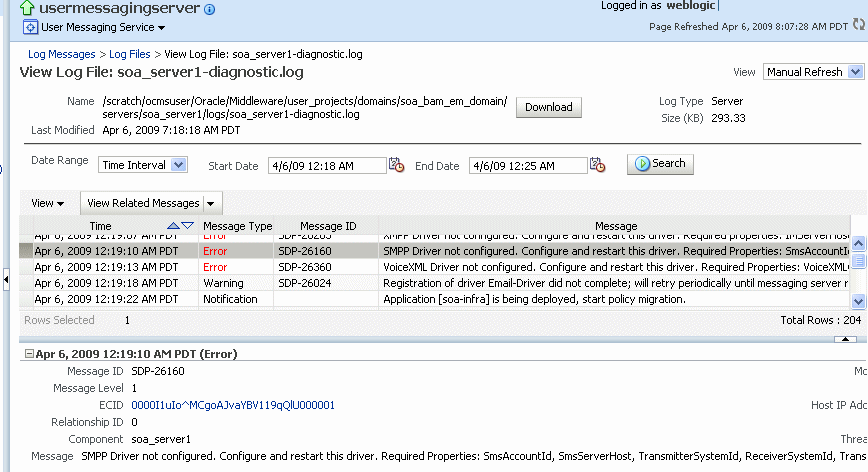Click the Time column header
Screen dimensions: 868x472
pos(100,226)
